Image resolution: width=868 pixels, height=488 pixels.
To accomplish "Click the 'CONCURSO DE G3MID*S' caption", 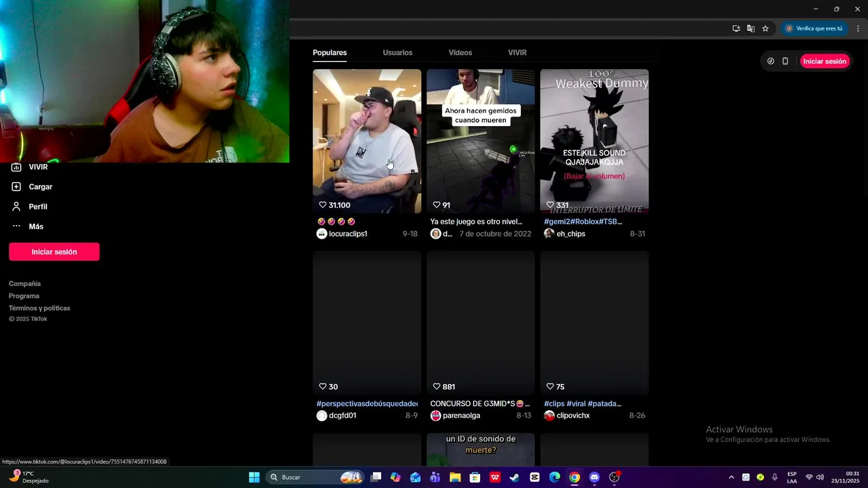I will pyautogui.click(x=480, y=404).
